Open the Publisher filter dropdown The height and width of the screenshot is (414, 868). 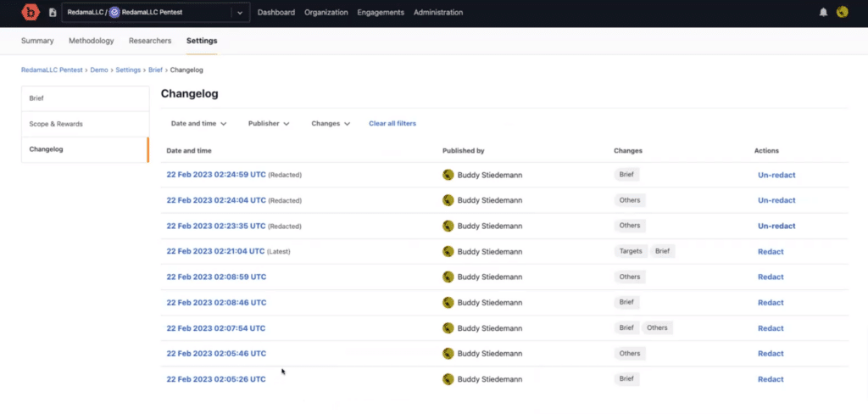pyautogui.click(x=269, y=123)
